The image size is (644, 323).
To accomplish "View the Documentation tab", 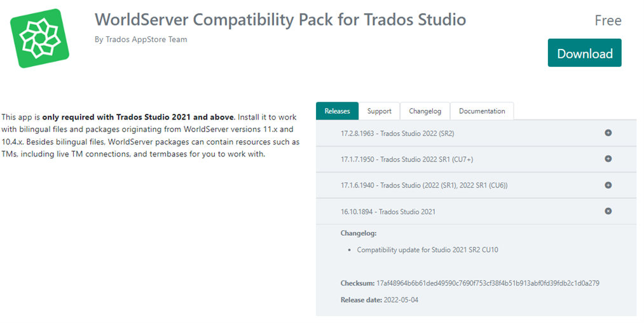I will tap(482, 111).
